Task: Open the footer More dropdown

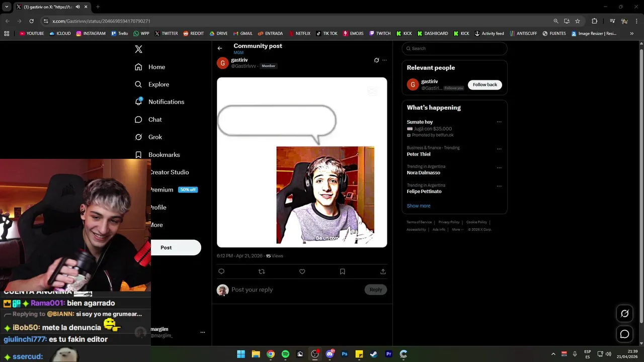Action: (x=457, y=230)
